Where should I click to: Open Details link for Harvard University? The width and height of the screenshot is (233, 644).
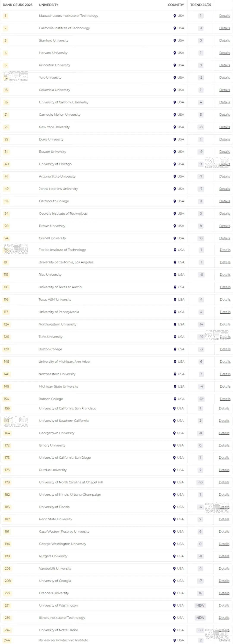225,53
